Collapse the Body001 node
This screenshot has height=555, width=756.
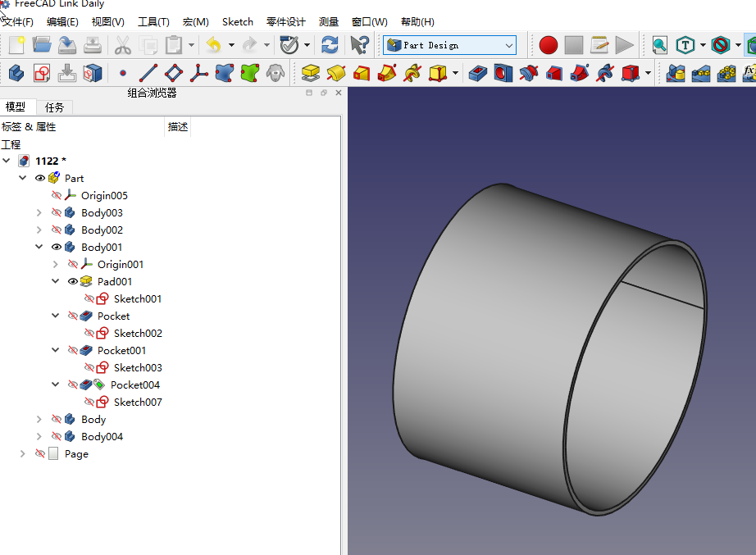[x=39, y=247]
